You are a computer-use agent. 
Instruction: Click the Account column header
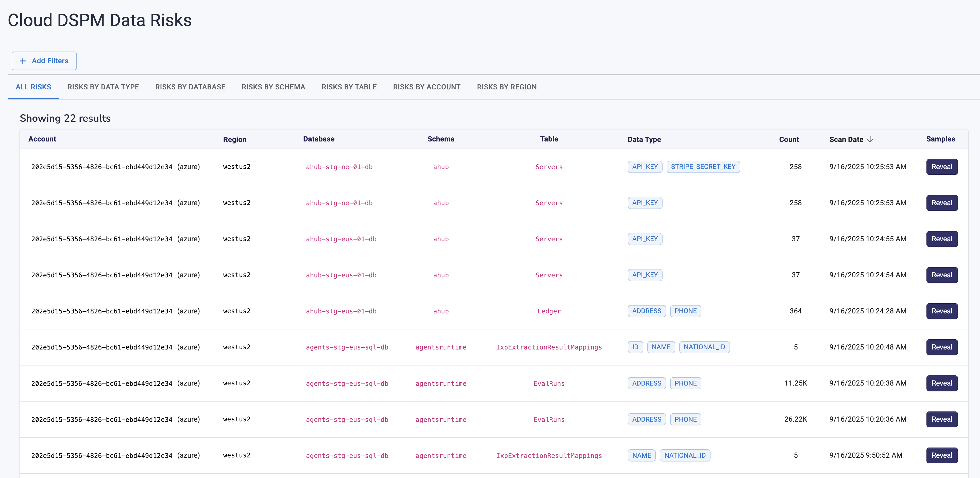point(42,139)
